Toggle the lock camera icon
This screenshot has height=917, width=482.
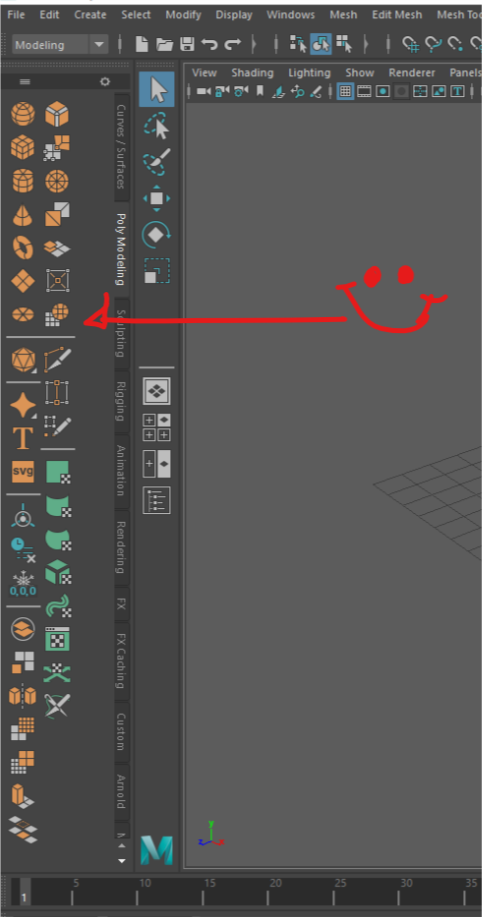(x=222, y=91)
